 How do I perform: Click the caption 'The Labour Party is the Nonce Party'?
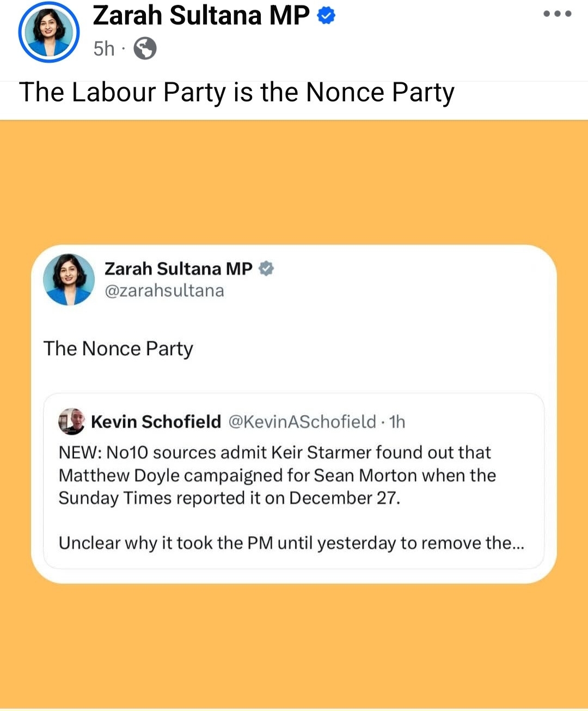[x=236, y=92]
